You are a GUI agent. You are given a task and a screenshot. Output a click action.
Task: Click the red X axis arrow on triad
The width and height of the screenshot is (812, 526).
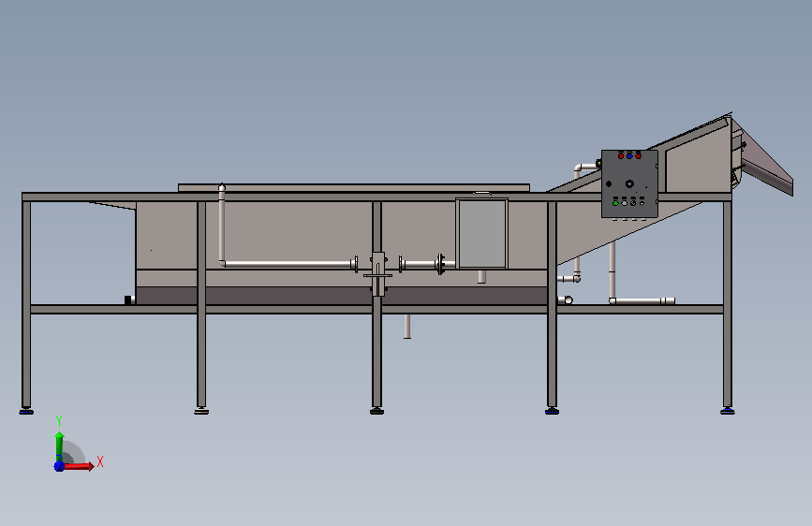[x=81, y=466]
